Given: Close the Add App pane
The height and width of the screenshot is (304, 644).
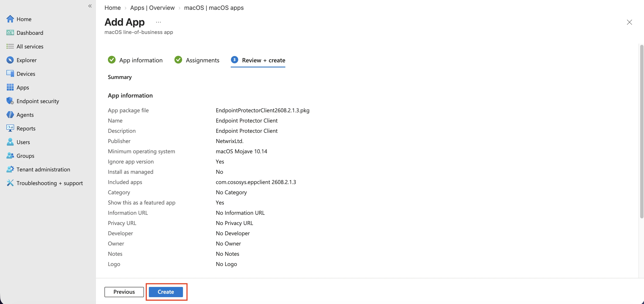Looking at the screenshot, I should click(629, 22).
